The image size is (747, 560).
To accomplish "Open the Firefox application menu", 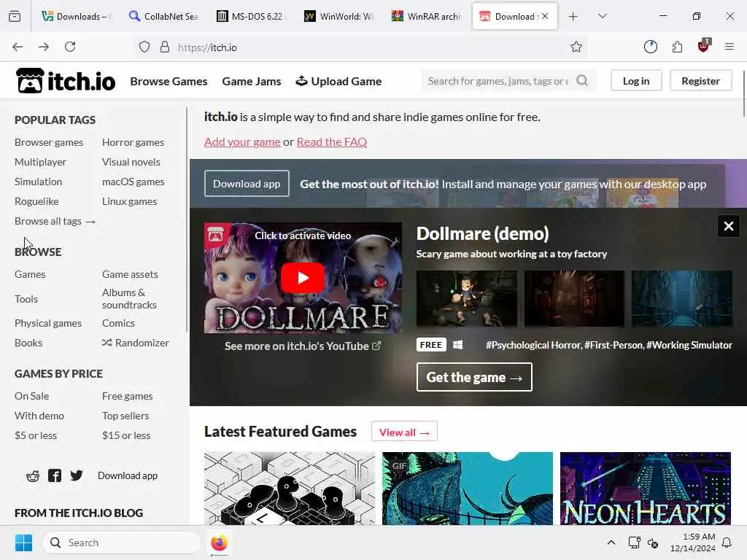I will (x=729, y=47).
